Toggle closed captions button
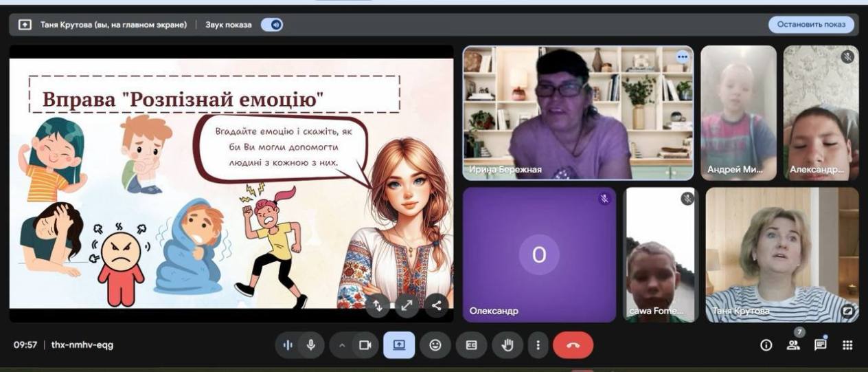The width and height of the screenshot is (868, 372). (x=471, y=345)
